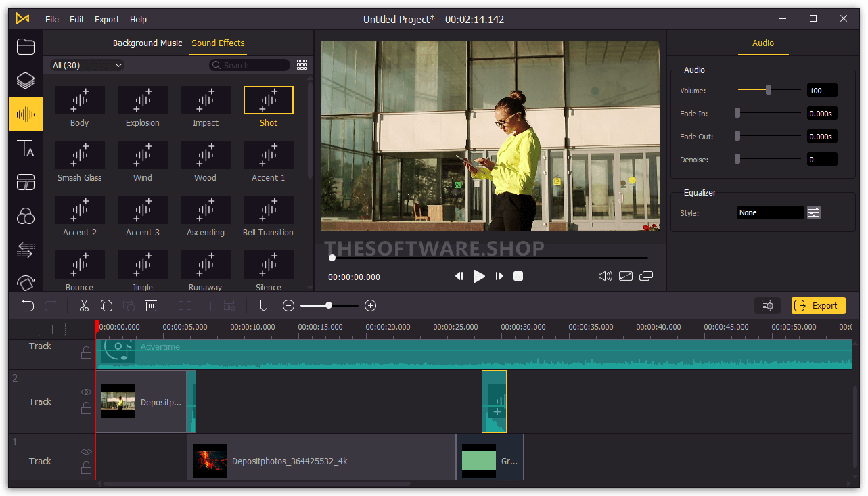868x496 pixels.
Task: Click the sound effects Search field
Action: coord(249,65)
